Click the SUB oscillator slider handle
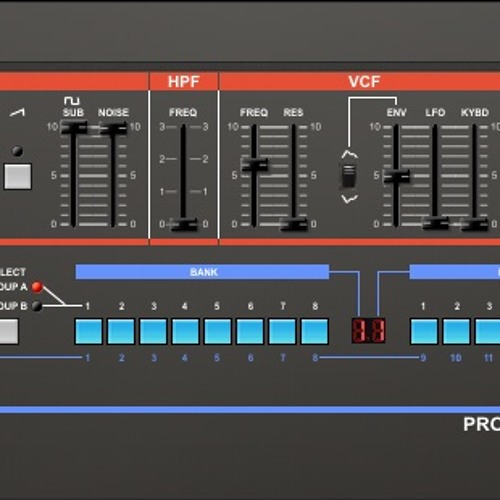 tap(74, 128)
